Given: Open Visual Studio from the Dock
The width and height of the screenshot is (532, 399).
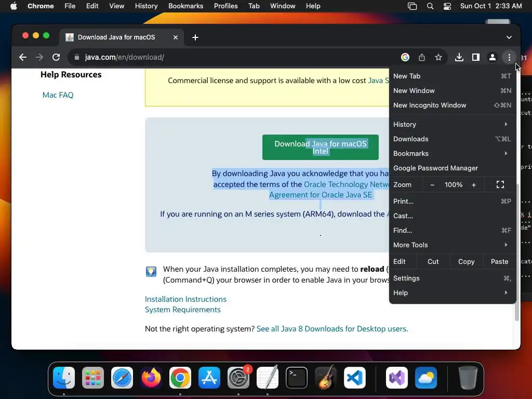Looking at the screenshot, I should tap(396, 378).
